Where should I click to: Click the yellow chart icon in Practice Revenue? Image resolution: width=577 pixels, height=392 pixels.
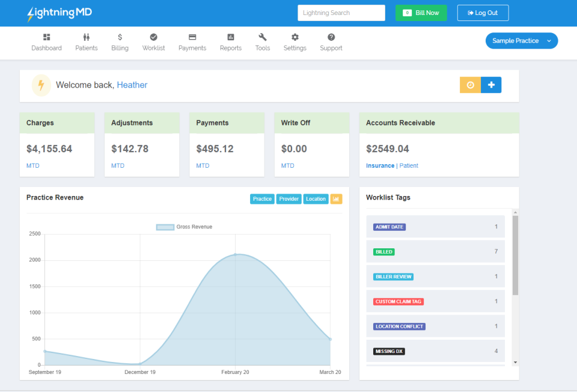point(336,199)
